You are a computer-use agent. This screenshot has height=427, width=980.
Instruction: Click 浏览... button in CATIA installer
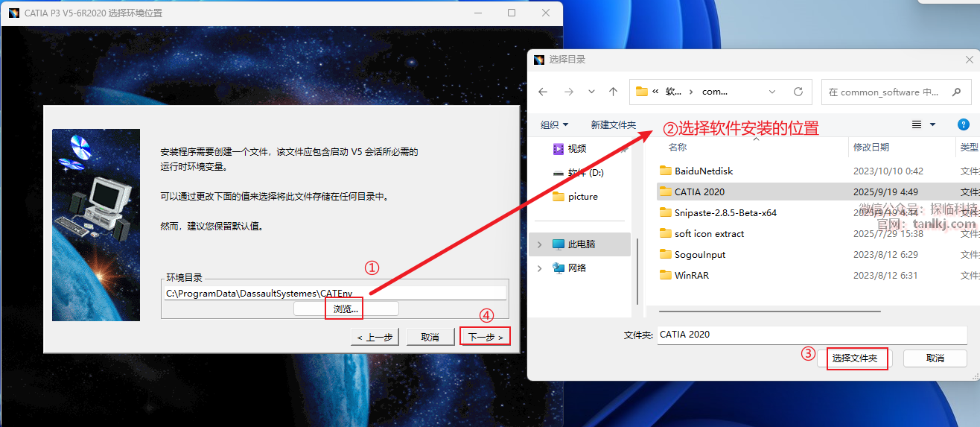(x=346, y=309)
